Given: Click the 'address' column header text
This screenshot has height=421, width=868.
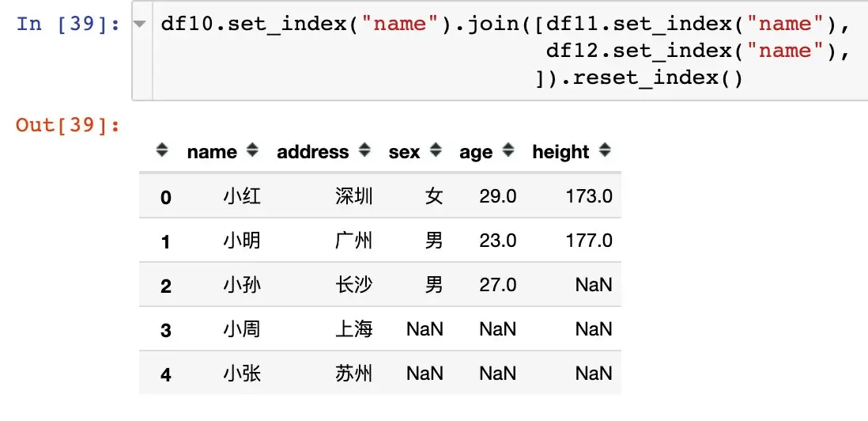Looking at the screenshot, I should pyautogui.click(x=313, y=152).
